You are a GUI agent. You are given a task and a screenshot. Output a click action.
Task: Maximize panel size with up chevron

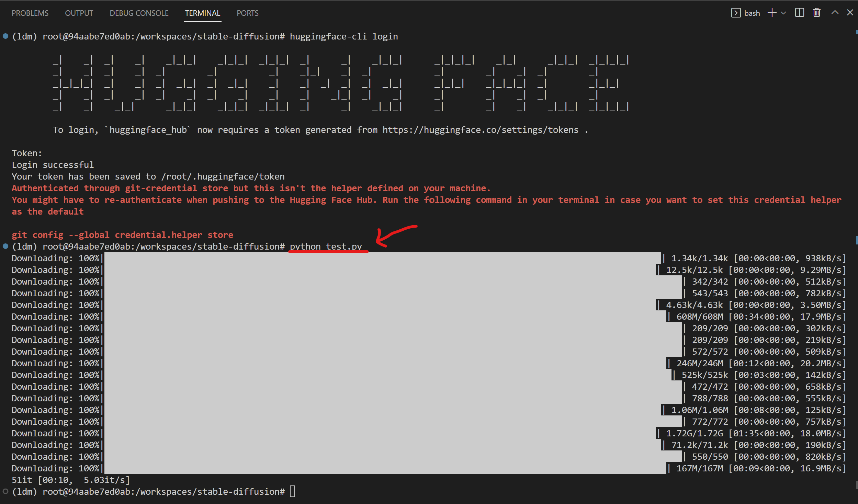(835, 13)
